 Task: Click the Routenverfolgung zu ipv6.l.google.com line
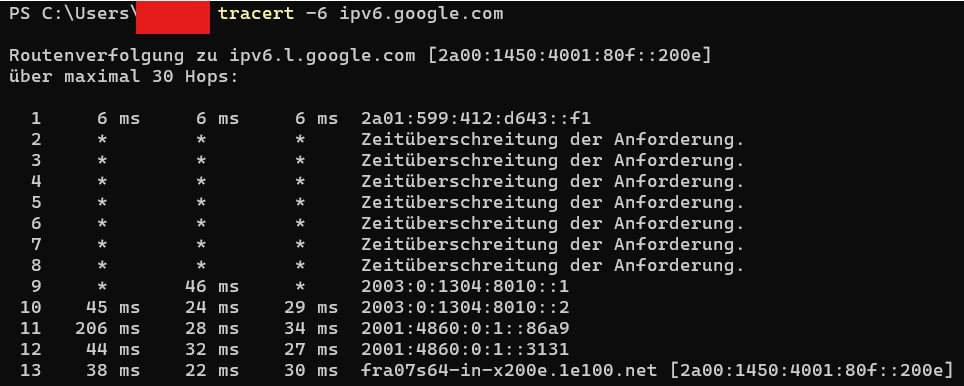pyautogui.click(x=360, y=56)
